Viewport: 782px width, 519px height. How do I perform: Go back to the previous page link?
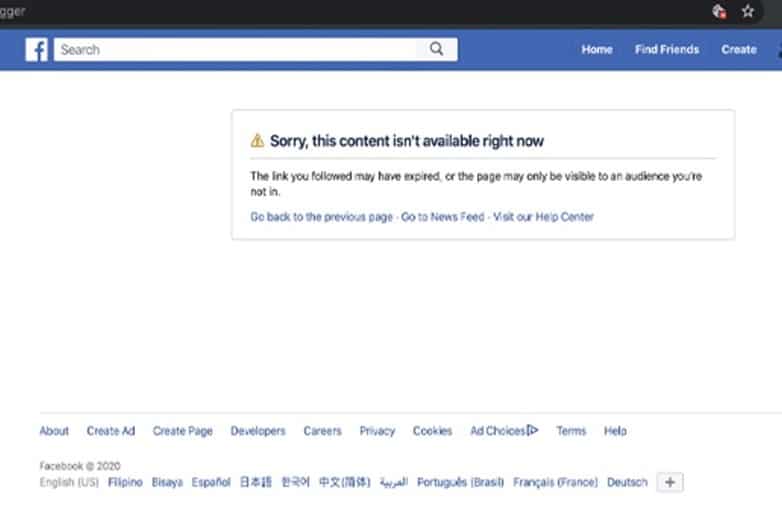pyautogui.click(x=321, y=217)
